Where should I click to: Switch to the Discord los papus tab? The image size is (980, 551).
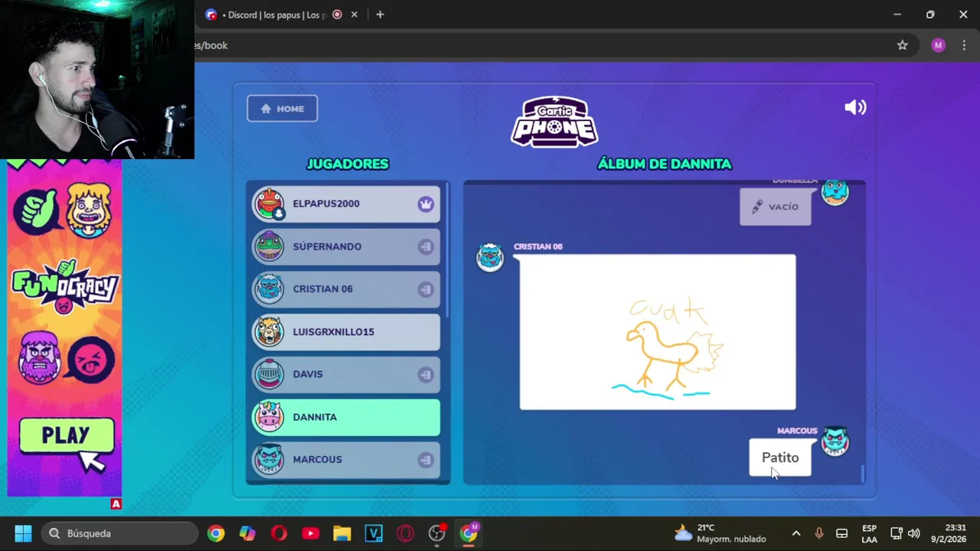[276, 15]
